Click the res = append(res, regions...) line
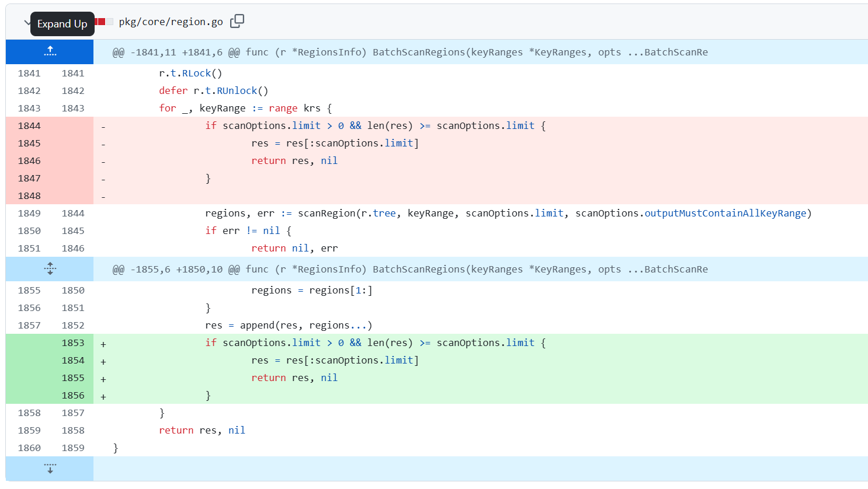Image resolution: width=868 pixels, height=489 pixels. tap(289, 326)
